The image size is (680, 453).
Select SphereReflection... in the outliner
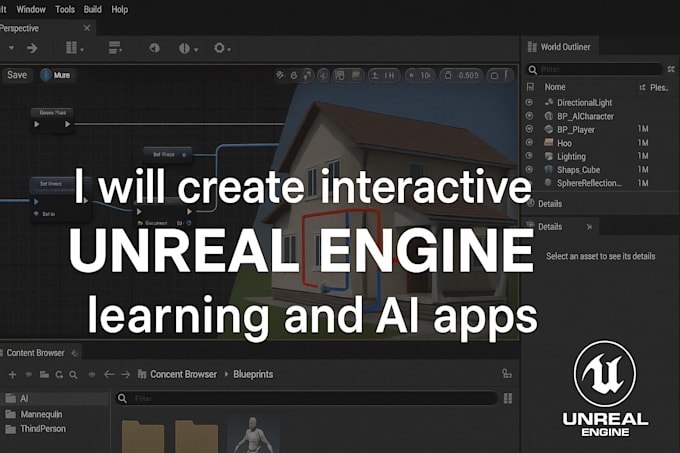point(589,183)
